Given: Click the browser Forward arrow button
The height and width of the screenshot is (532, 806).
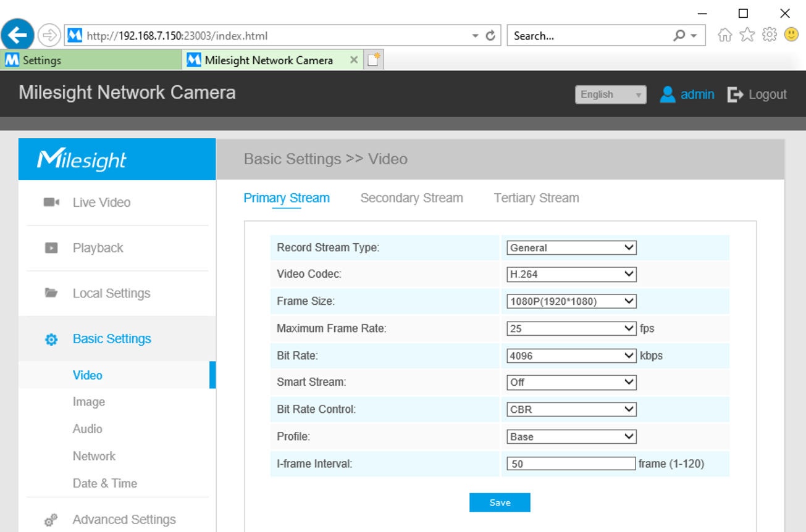Looking at the screenshot, I should pos(49,35).
